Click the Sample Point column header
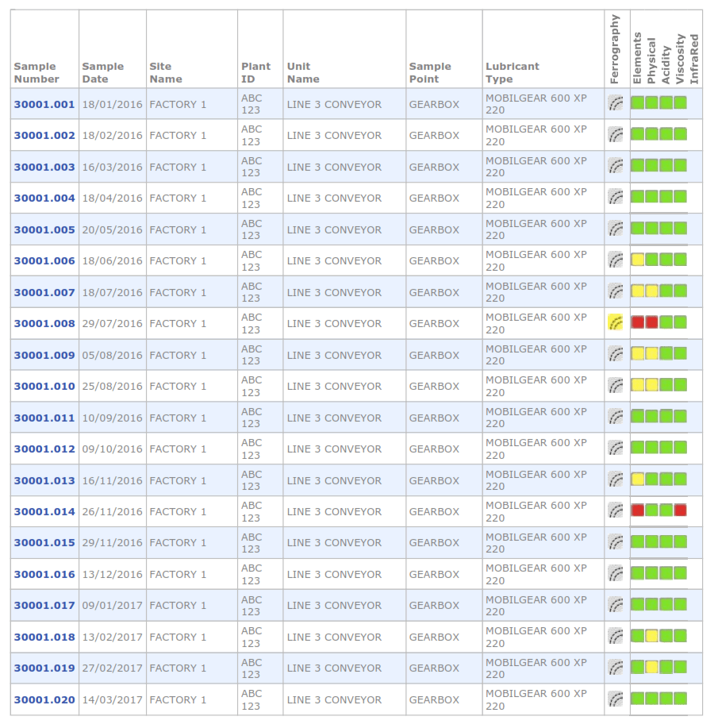This screenshot has height=728, width=718. (x=430, y=72)
